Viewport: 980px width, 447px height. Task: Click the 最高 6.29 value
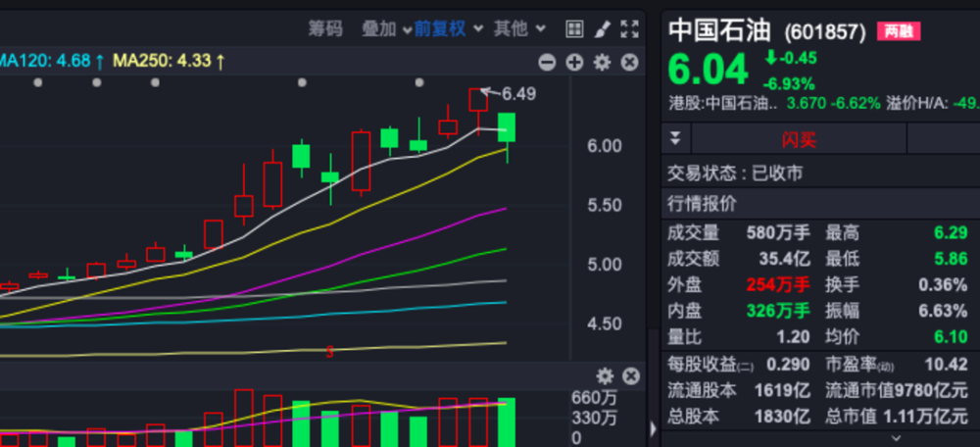point(951,233)
